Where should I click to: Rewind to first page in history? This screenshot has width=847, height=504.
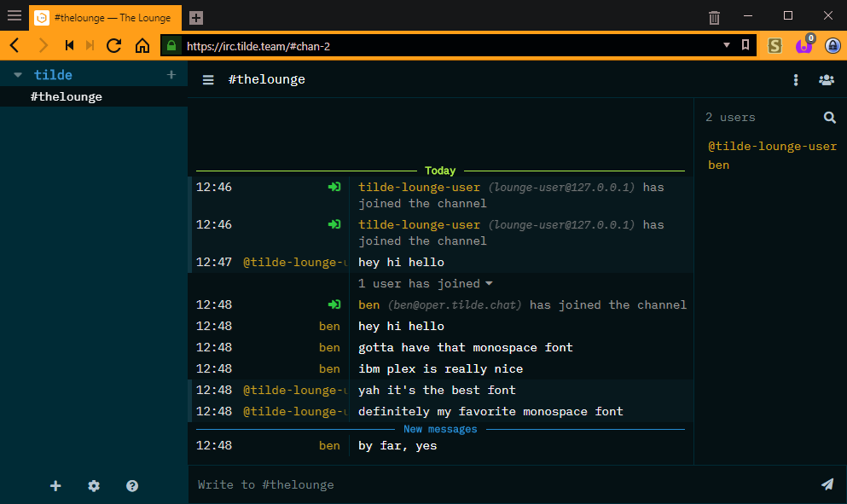pos(69,45)
